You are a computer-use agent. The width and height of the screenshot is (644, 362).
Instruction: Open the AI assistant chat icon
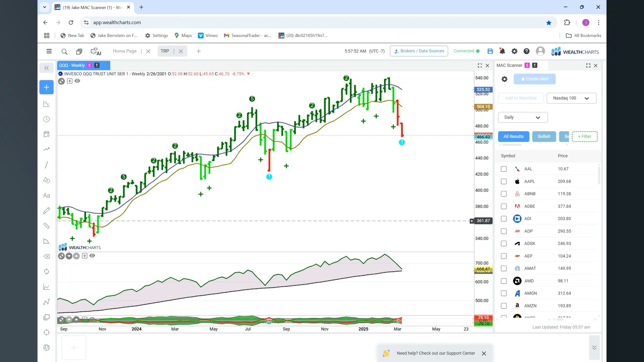(96, 51)
